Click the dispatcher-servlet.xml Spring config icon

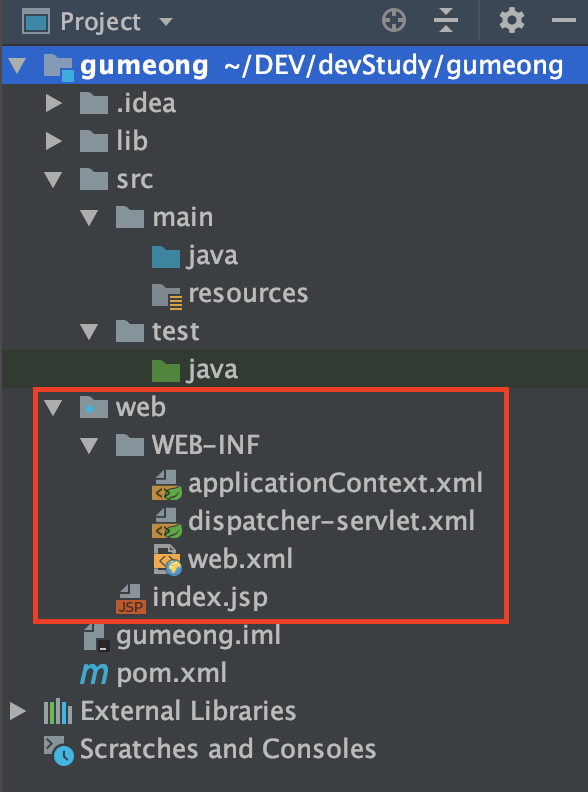tap(167, 522)
